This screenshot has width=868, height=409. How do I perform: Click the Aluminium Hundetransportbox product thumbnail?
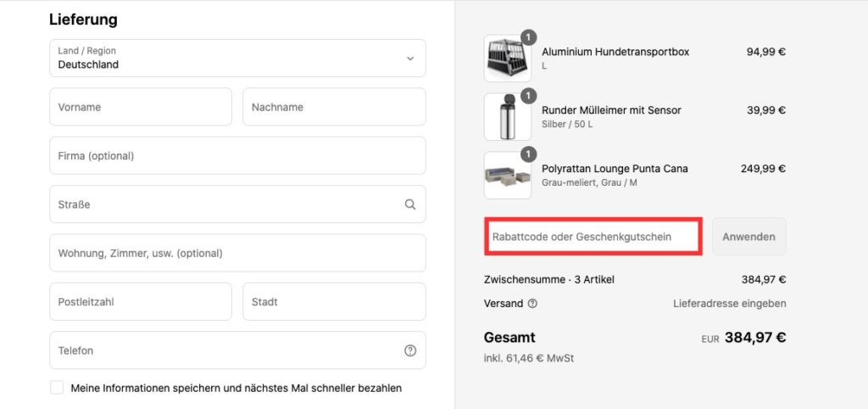tap(508, 59)
